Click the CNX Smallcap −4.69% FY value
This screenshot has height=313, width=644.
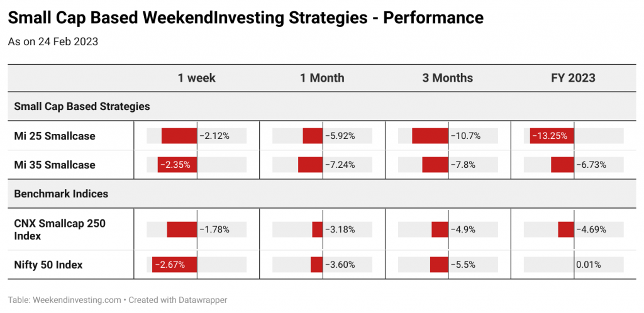point(591,230)
